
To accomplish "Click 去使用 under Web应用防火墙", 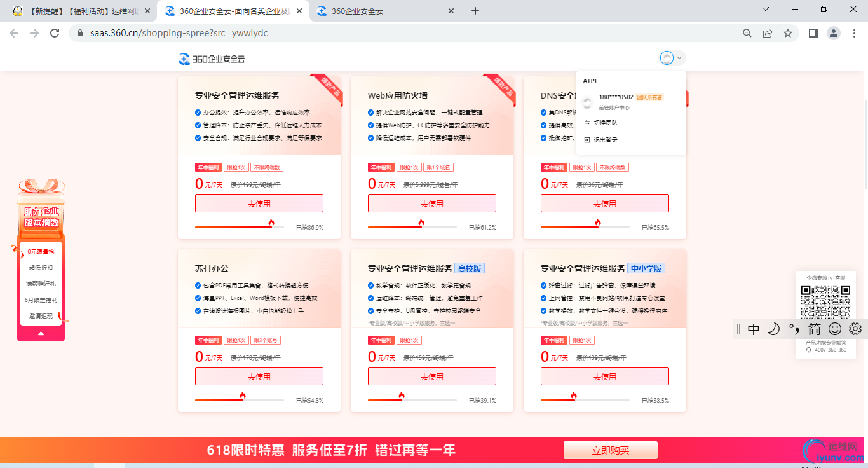I will pyautogui.click(x=432, y=203).
